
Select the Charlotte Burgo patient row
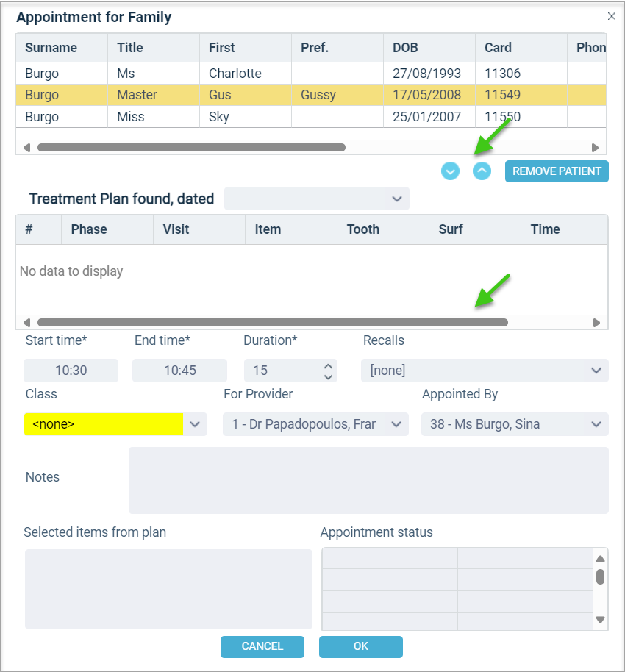point(311,74)
